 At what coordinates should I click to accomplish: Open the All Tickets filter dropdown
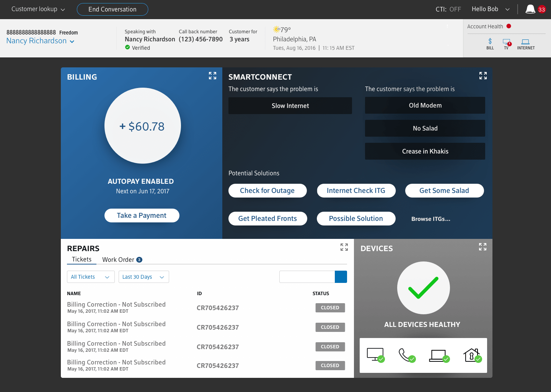91,277
